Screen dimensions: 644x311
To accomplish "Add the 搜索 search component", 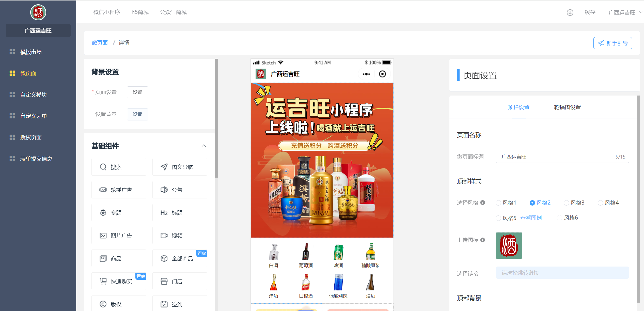I will click(119, 167).
